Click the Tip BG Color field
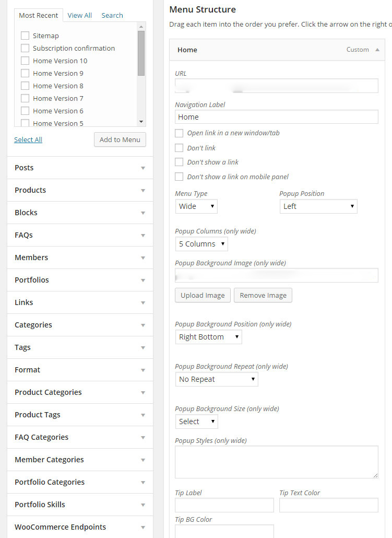Viewport: 392px width, 538px height. click(224, 531)
